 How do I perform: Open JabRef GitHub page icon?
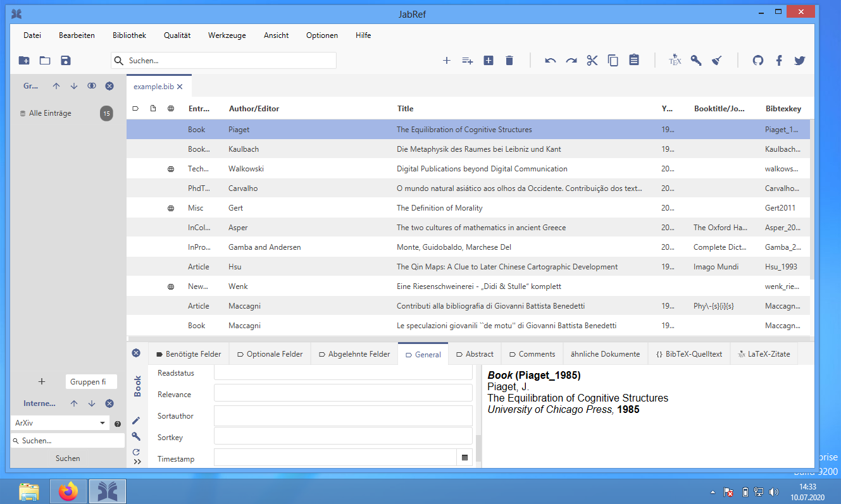[x=758, y=61]
